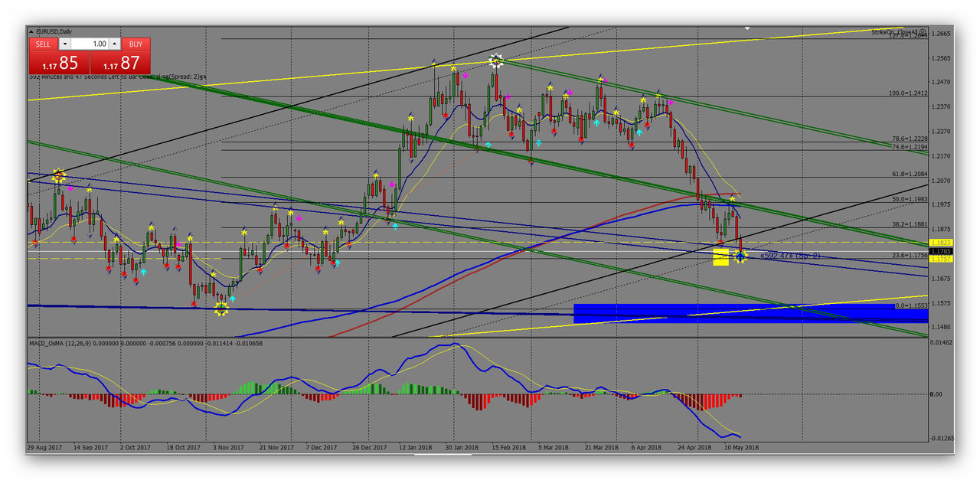Click the 1.17 85 sell price tile
This screenshot has width=980, height=480.
tap(59, 62)
